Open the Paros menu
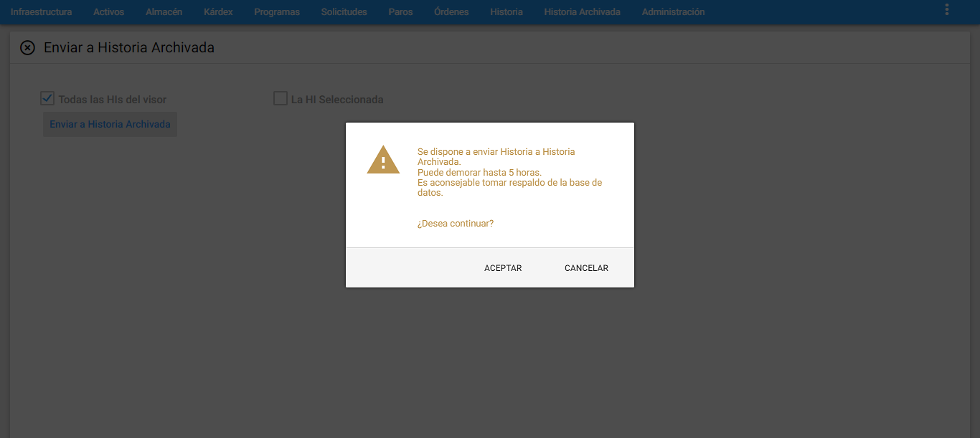The height and width of the screenshot is (438, 980). pyautogui.click(x=400, y=12)
